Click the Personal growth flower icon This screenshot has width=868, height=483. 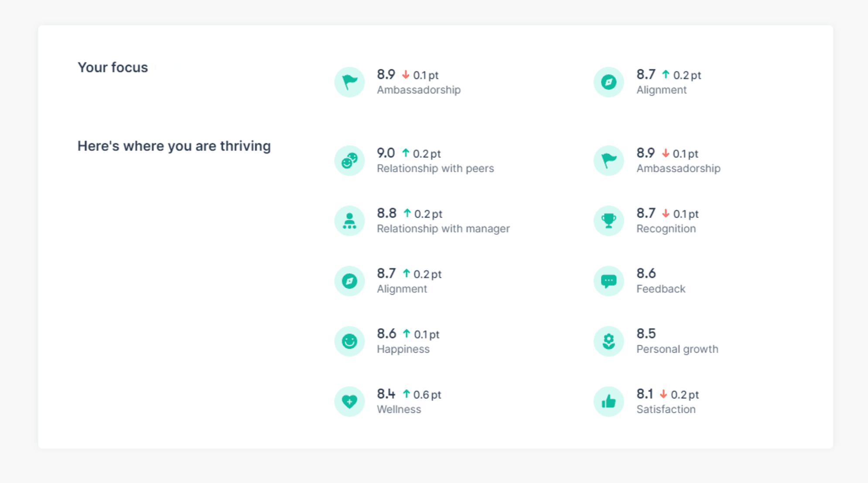click(x=608, y=341)
